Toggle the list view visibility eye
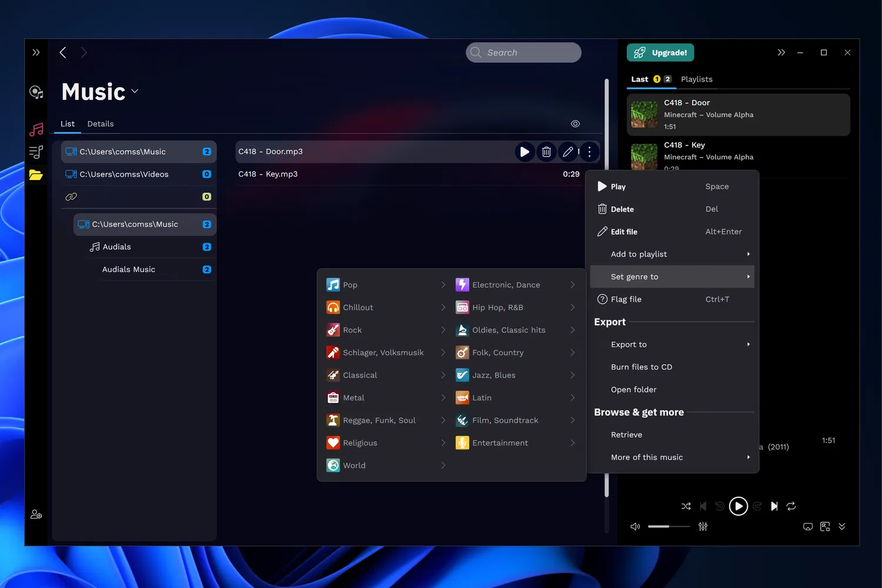The image size is (882, 588). [575, 124]
